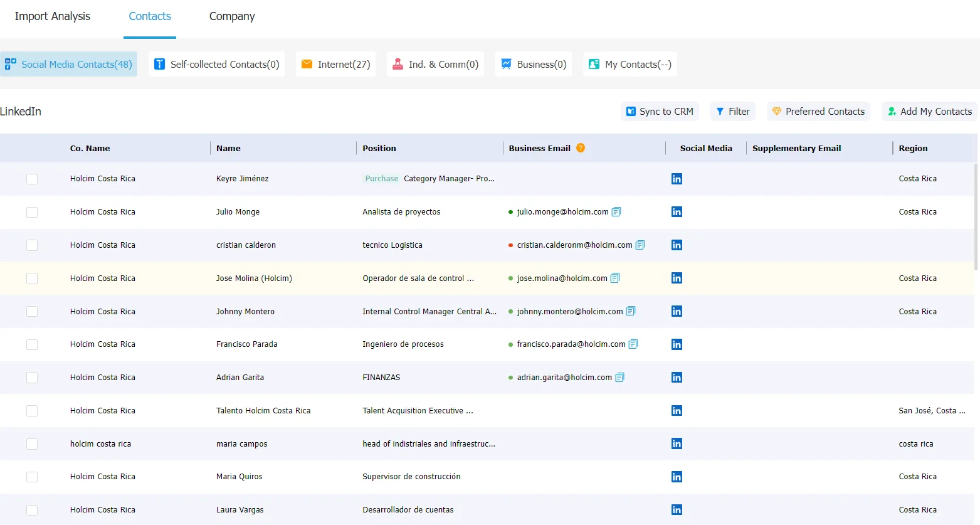Switch to the Import Analysis tab

[53, 16]
